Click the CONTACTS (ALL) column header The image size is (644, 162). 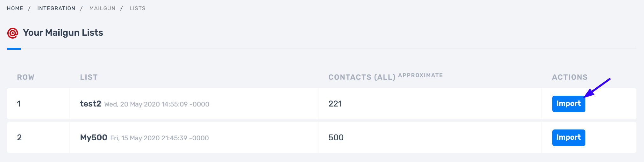click(362, 77)
